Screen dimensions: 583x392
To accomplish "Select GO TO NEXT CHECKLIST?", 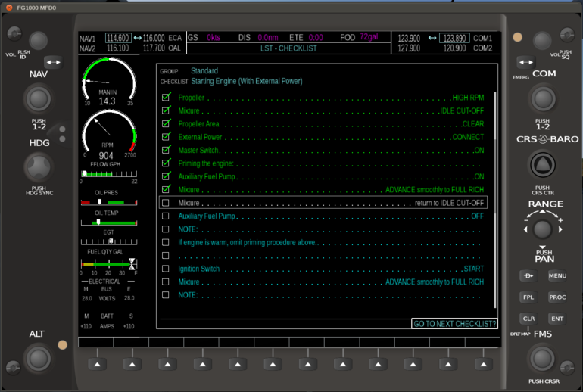I will coord(454,324).
